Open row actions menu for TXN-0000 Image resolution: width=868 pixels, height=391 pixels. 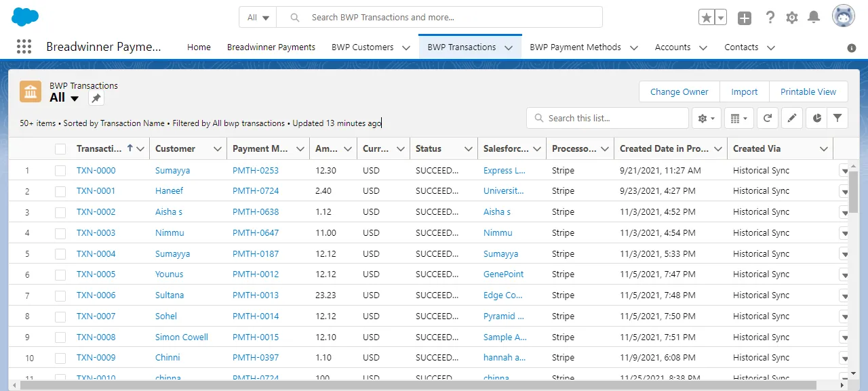(x=844, y=171)
